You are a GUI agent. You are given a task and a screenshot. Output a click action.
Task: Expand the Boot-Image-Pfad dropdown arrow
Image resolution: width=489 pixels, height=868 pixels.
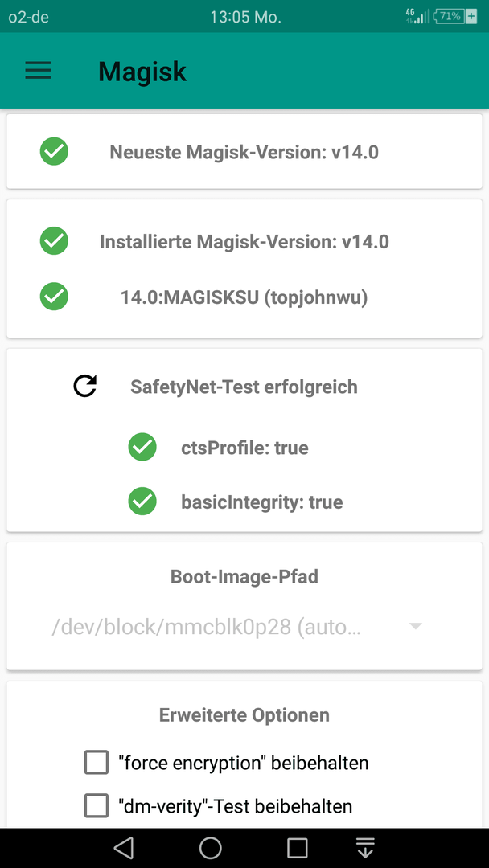point(415,626)
